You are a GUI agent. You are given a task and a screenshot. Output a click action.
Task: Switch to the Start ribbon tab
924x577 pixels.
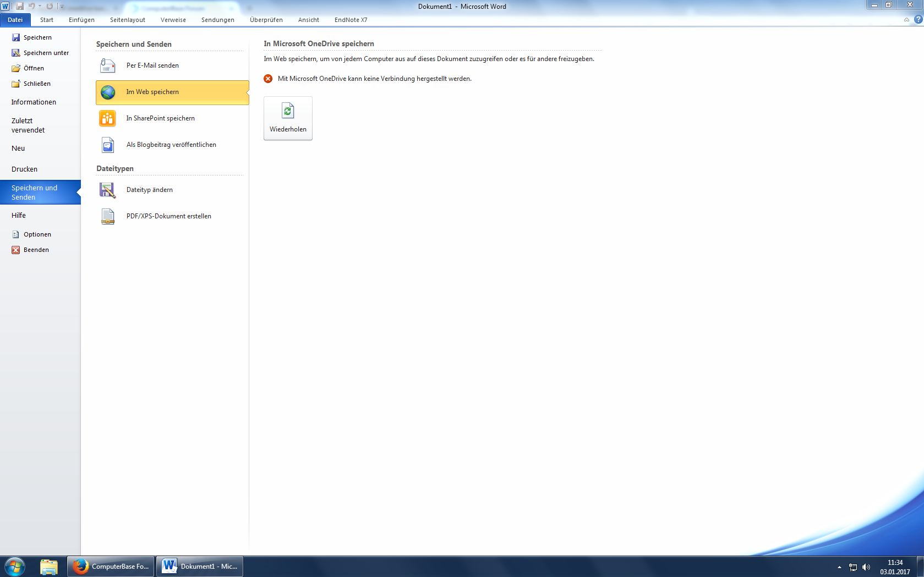[x=47, y=20]
